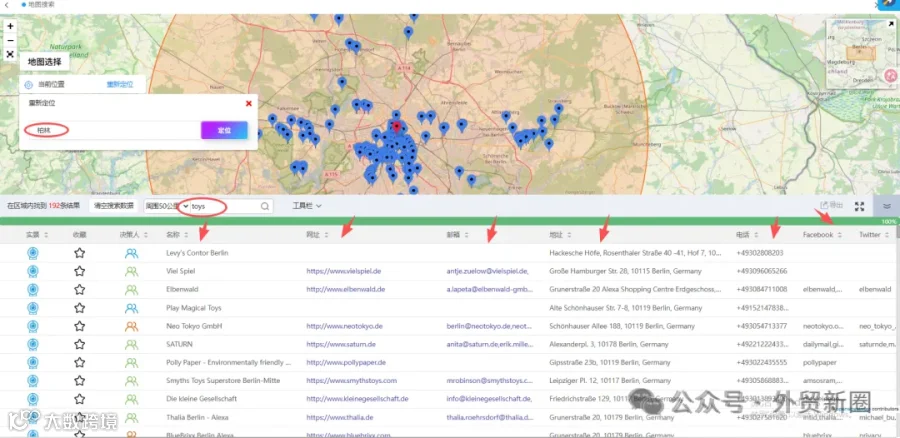Collapse the panel with double-chevron button
Screen dimensions: 900x438
tap(887, 206)
